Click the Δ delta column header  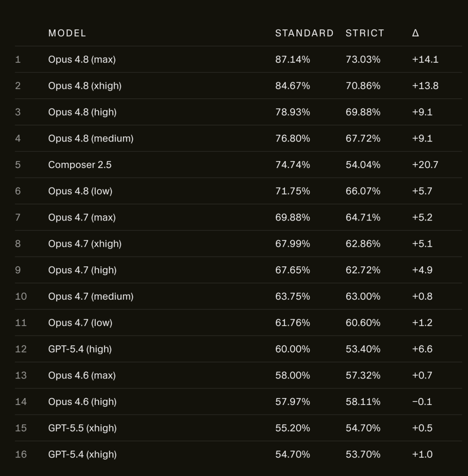[x=416, y=33]
